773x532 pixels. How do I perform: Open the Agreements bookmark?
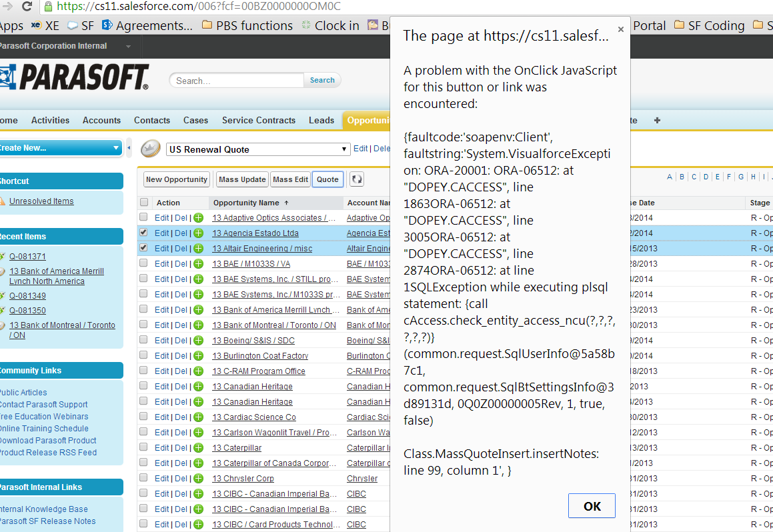pyautogui.click(x=147, y=25)
